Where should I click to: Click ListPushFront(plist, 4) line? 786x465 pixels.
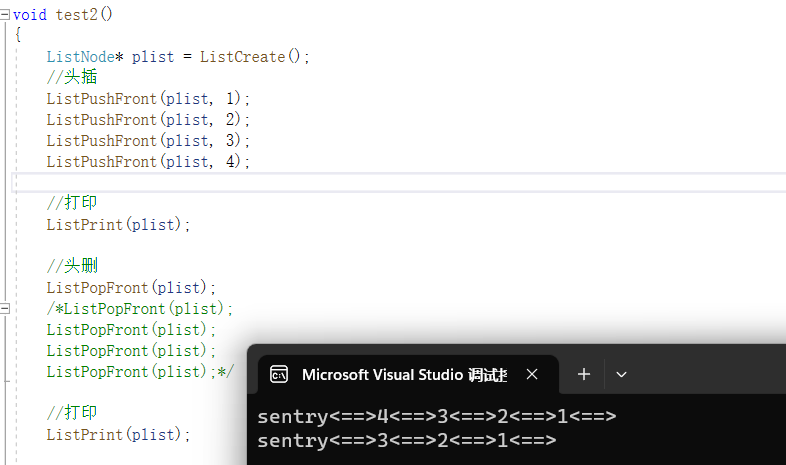tap(148, 162)
